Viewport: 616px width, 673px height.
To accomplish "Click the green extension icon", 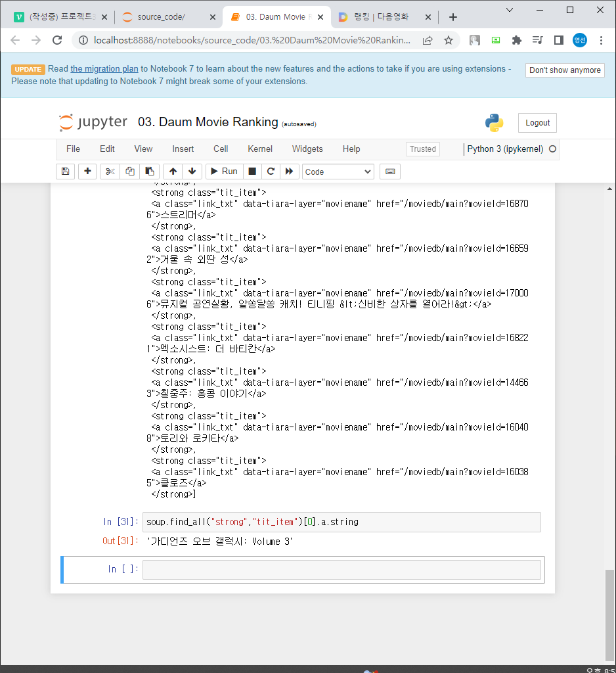I will click(496, 40).
